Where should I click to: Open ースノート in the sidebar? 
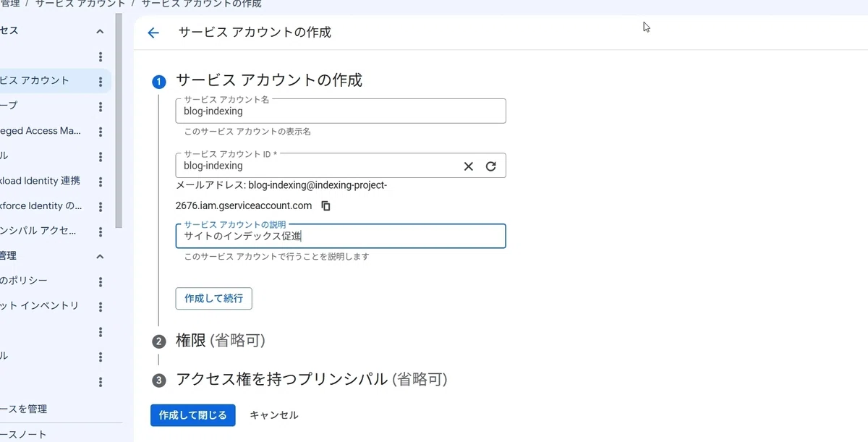23,434
